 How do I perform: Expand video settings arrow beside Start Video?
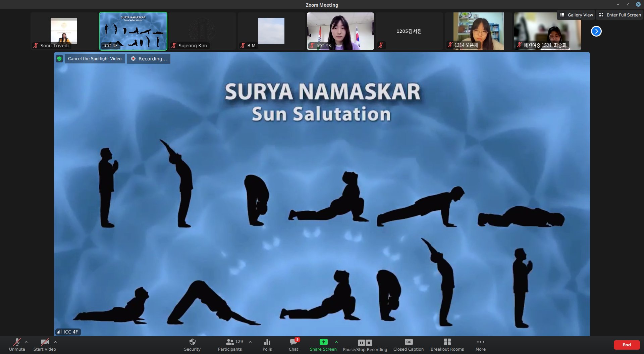55,342
